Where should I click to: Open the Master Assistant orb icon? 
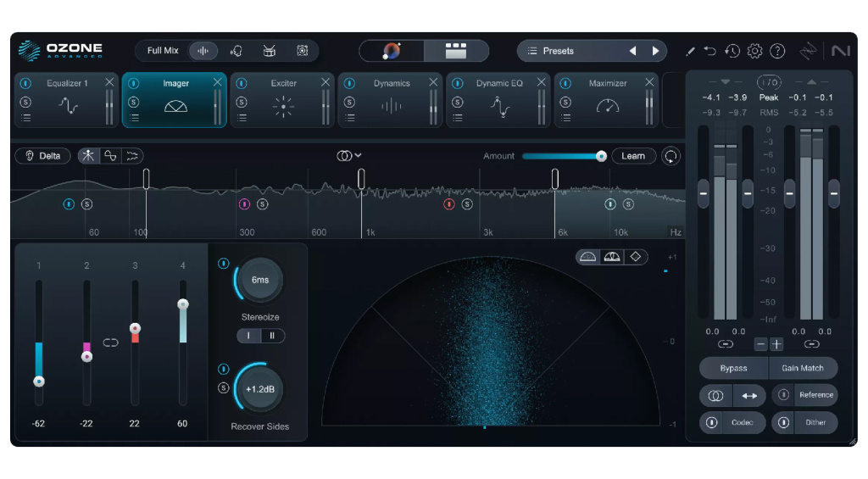click(x=392, y=51)
